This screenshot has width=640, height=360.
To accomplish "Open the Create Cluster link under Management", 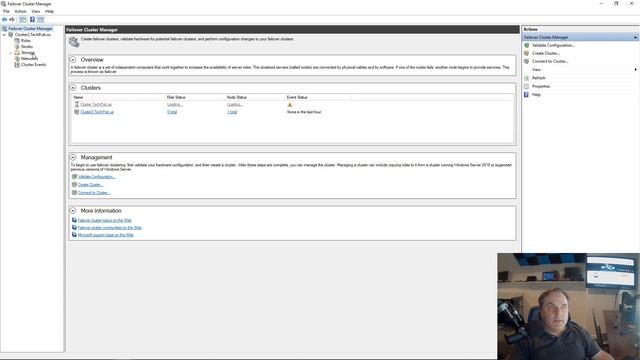I will point(91,185).
